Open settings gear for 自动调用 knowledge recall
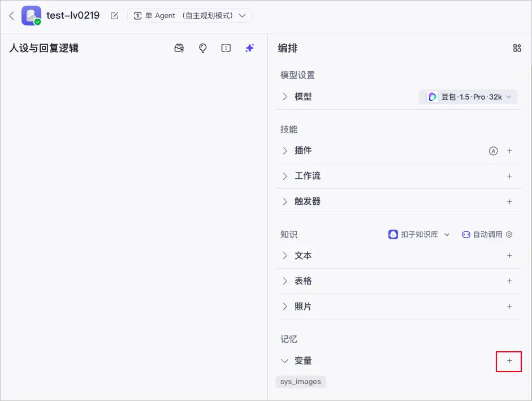This screenshot has width=532, height=401. point(509,234)
